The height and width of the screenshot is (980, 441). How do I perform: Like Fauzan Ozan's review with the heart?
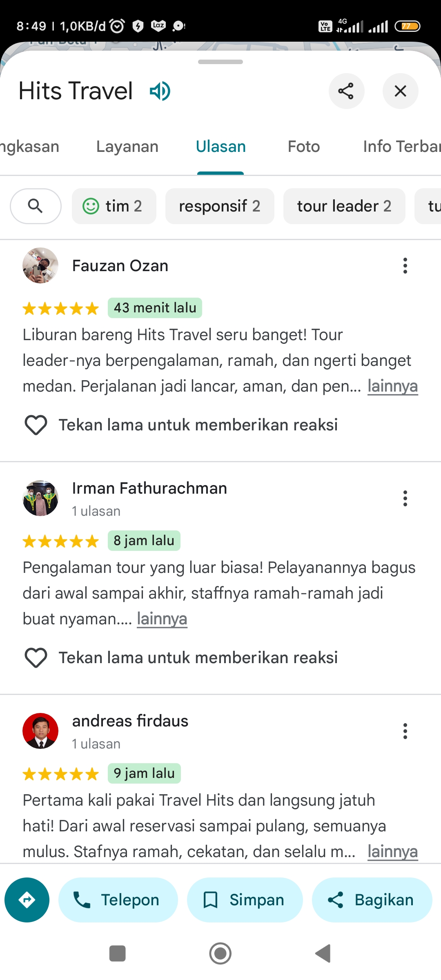tap(36, 425)
